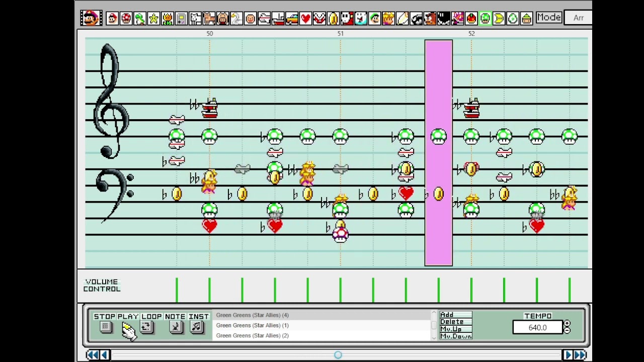Select the Mario instrument icon

point(112,19)
